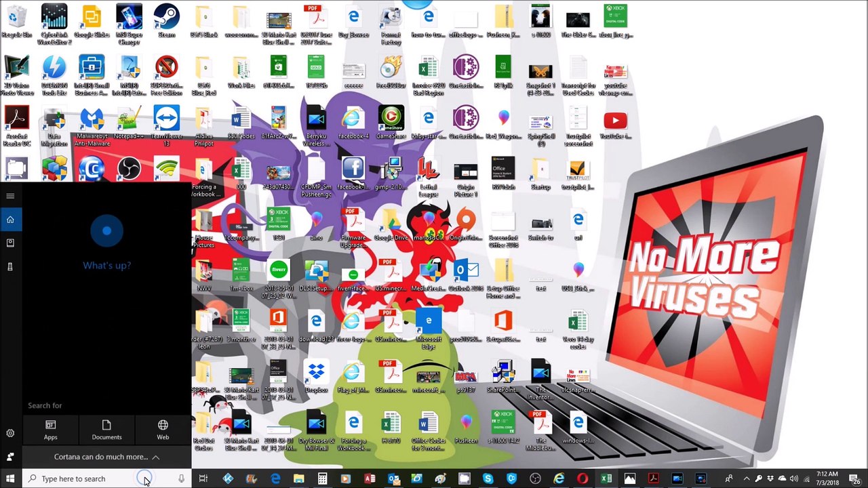Select the SUPERAntiSpyware Free Edition desktop icon
Screen dimensions: 868x488
pos(166,76)
